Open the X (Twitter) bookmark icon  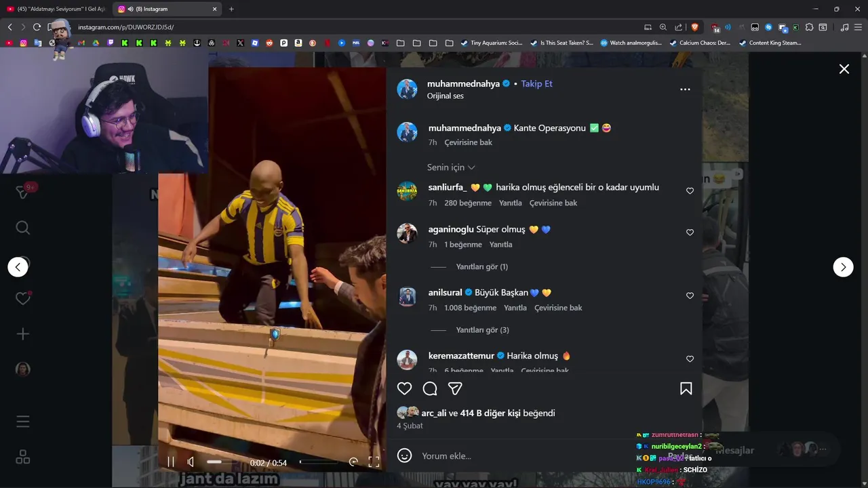click(x=240, y=43)
